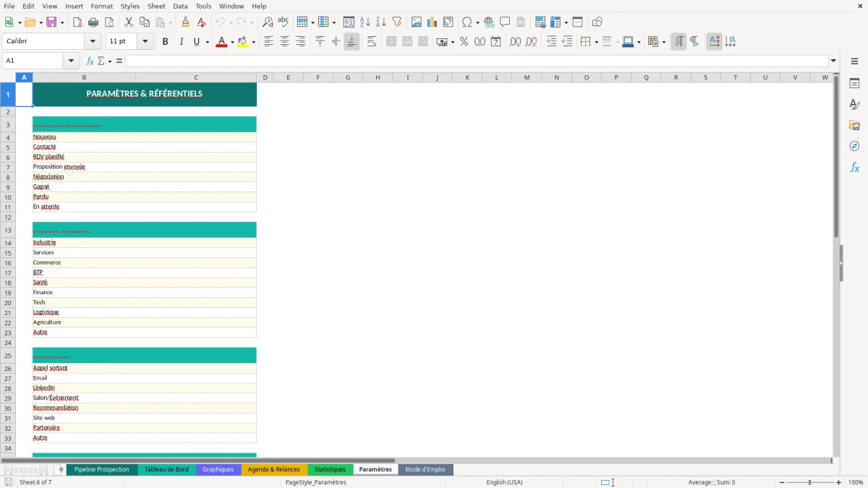This screenshot has height=488, width=868.
Task: Switch to Pipeline Prospection sheet tab
Action: point(101,469)
